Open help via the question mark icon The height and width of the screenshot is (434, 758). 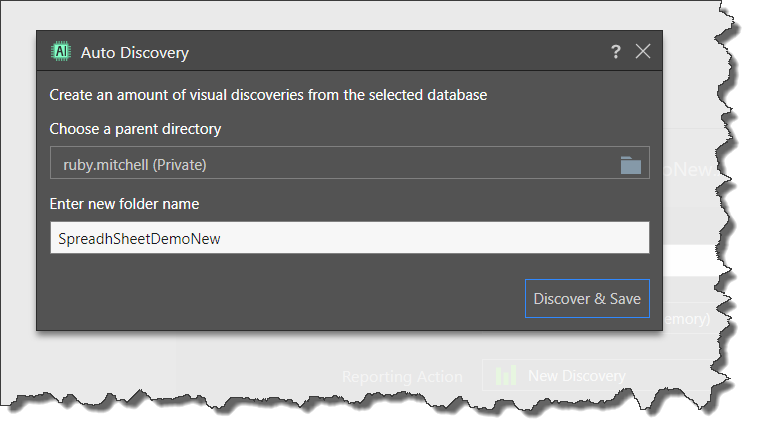(615, 51)
